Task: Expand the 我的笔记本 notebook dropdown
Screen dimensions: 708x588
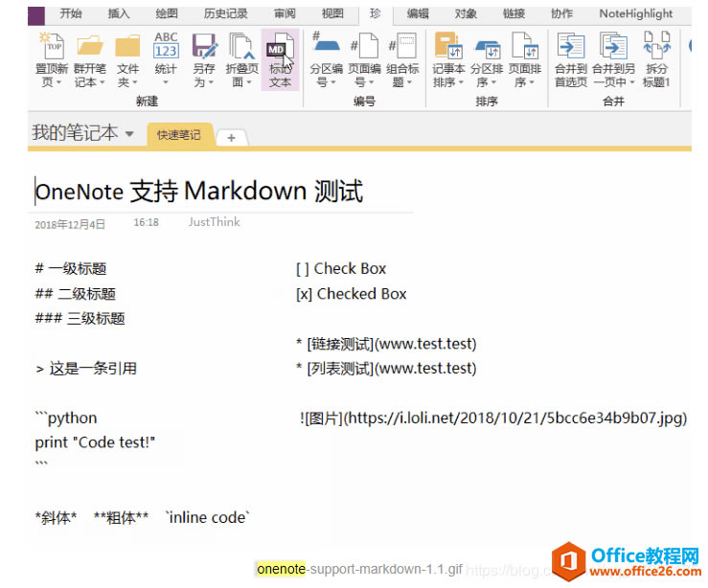Action: coord(129,134)
